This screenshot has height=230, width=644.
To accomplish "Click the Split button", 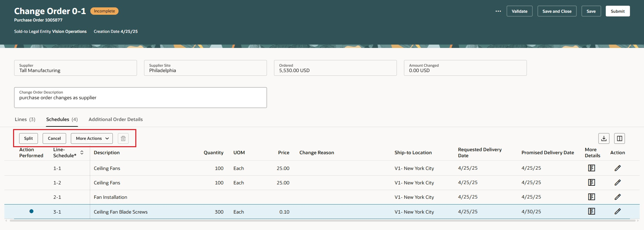I will tap(29, 138).
